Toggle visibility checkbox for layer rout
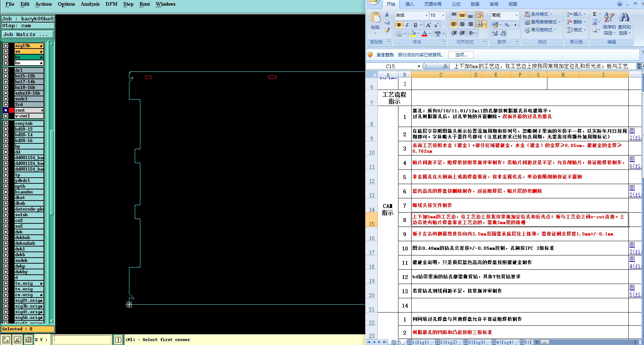 tap(6, 110)
